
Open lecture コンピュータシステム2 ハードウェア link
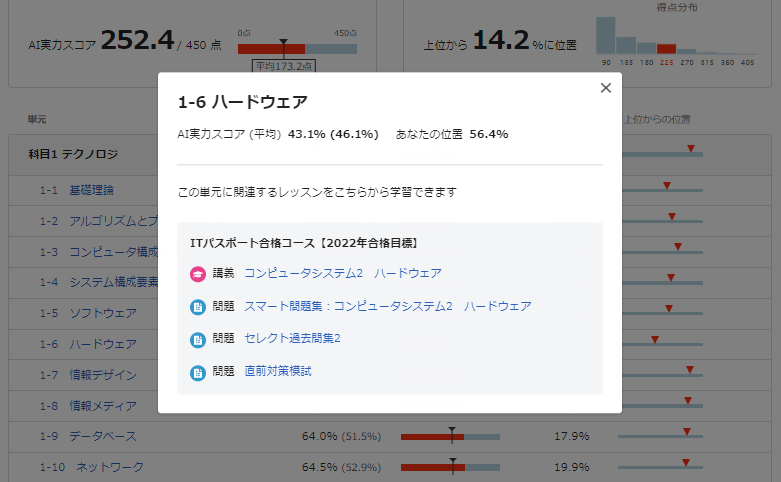[343, 273]
